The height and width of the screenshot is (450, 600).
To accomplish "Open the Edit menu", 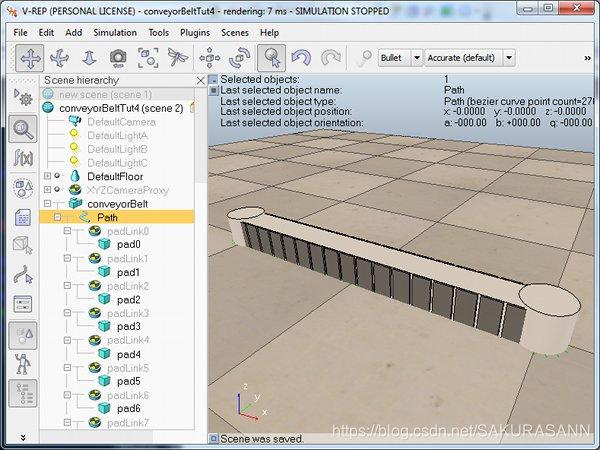I will [46, 33].
